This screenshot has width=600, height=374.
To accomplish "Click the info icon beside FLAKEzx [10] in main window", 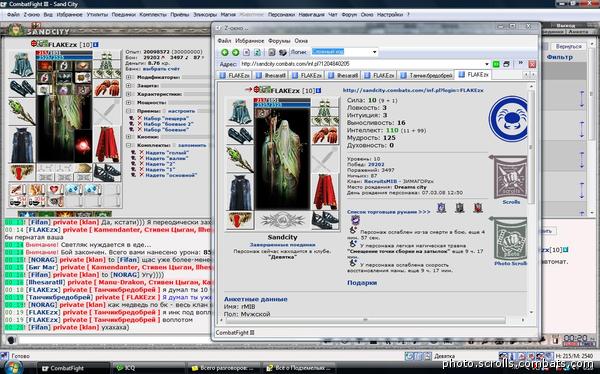I will click(95, 45).
